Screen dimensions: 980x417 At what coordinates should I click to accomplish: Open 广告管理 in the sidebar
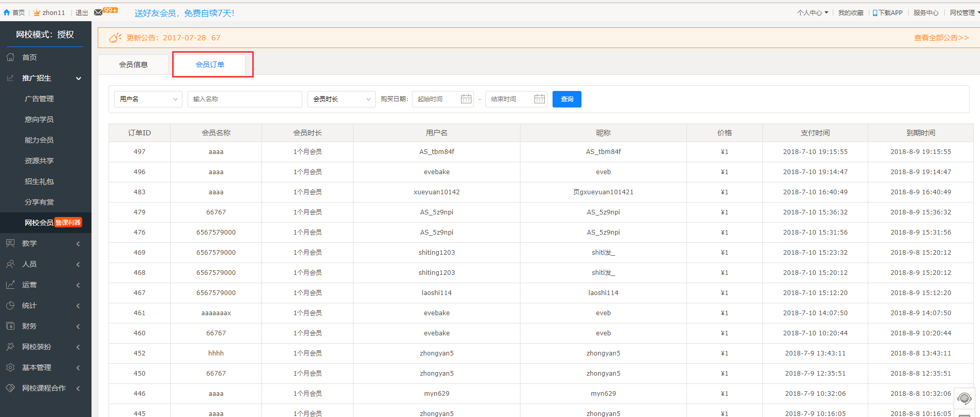tap(39, 99)
